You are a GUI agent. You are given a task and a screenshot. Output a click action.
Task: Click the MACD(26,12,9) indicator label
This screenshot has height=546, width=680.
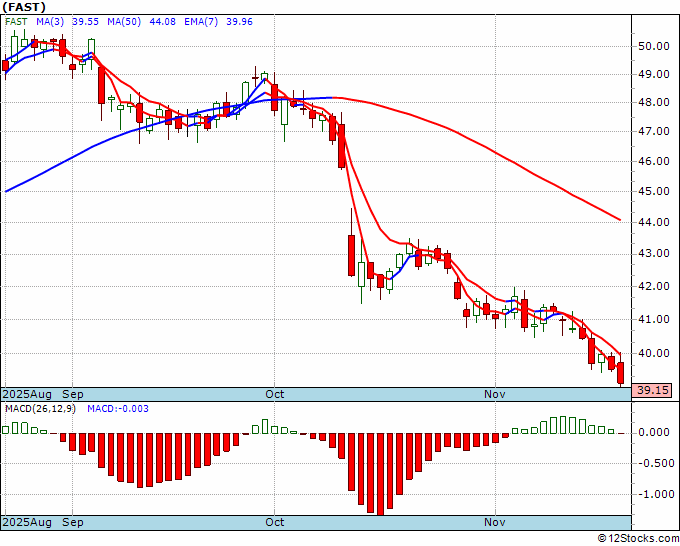pyautogui.click(x=40, y=409)
